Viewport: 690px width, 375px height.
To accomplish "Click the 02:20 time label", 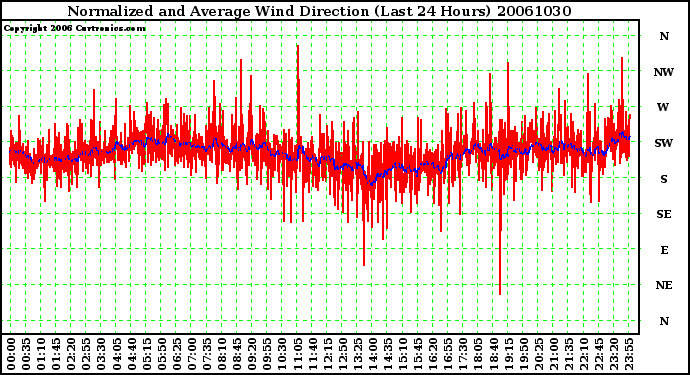I will point(71,354).
